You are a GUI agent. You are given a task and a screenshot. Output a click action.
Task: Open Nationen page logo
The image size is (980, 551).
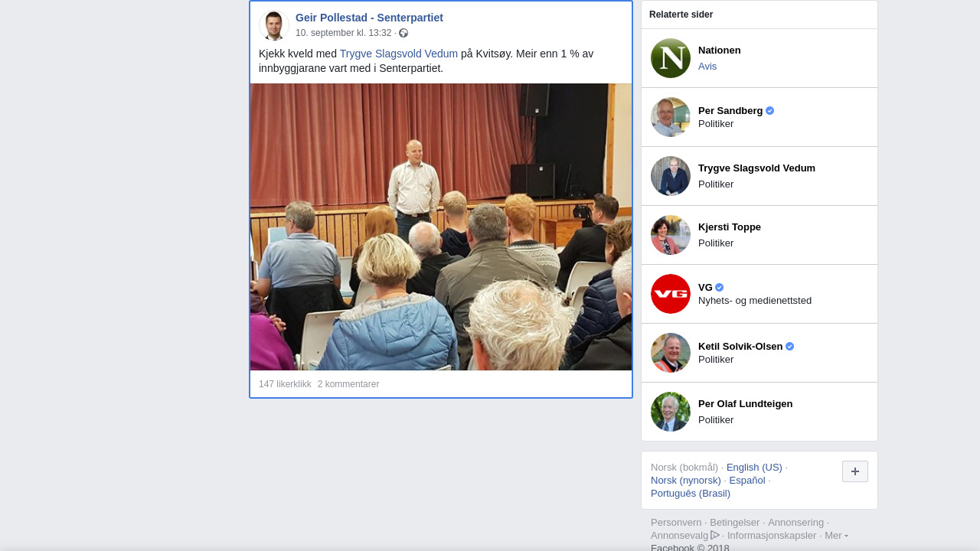[671, 58]
